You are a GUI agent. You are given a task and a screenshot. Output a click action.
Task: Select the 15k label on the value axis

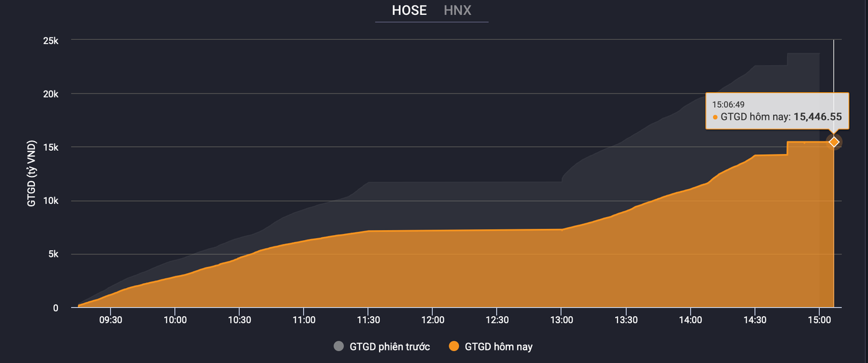point(51,148)
